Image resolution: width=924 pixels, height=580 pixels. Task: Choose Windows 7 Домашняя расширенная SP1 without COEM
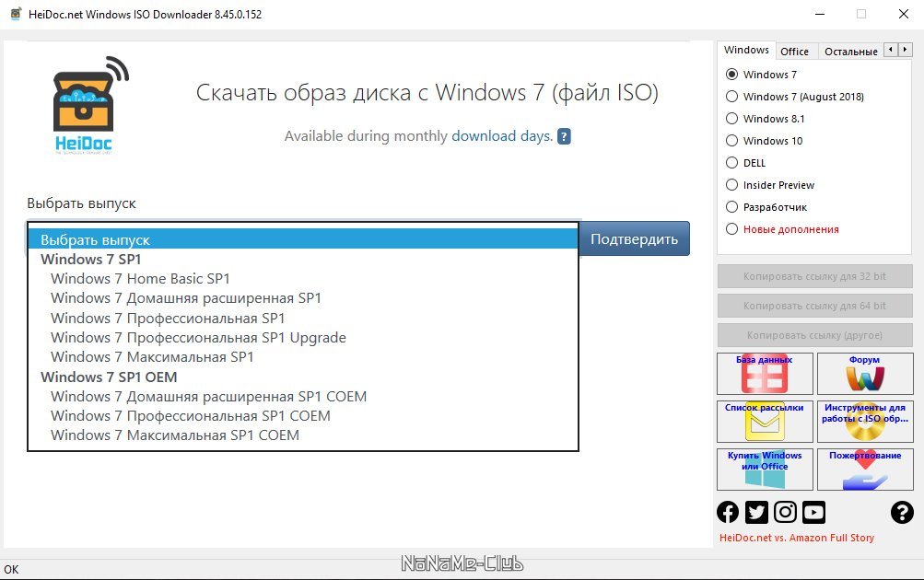pos(303,298)
